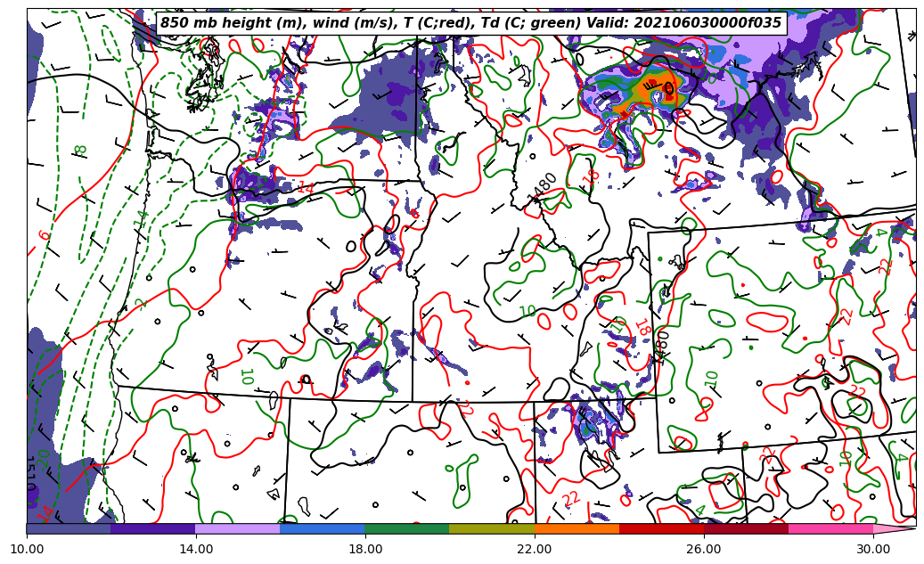Viewport: 924px width, 564px height.
Task: Select the dark crimson colorbar segment
Action: click(x=745, y=528)
